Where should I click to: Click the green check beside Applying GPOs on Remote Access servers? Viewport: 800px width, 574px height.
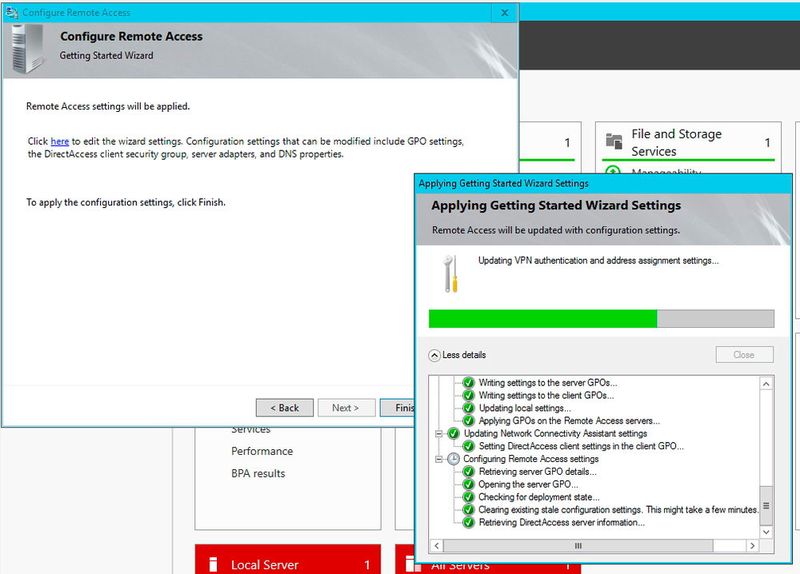click(x=468, y=421)
